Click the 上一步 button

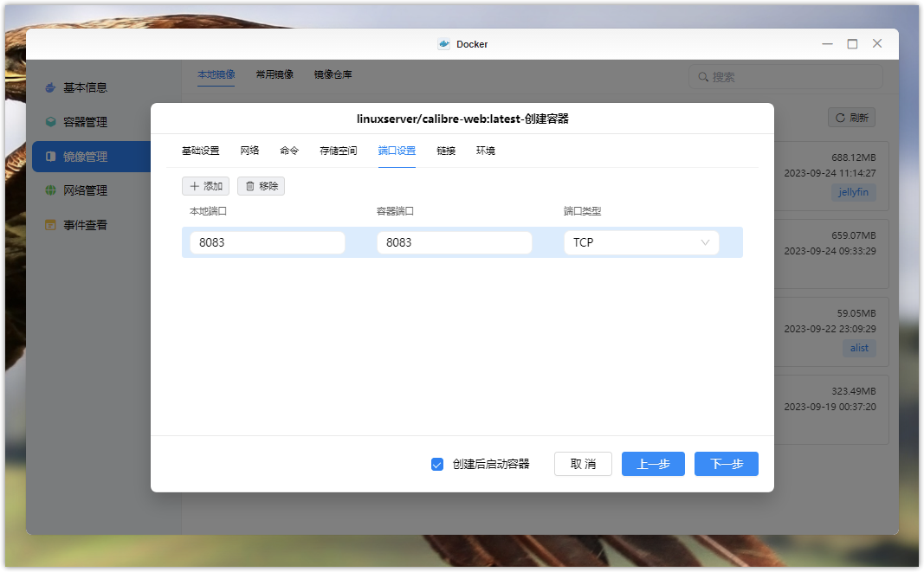tap(654, 464)
